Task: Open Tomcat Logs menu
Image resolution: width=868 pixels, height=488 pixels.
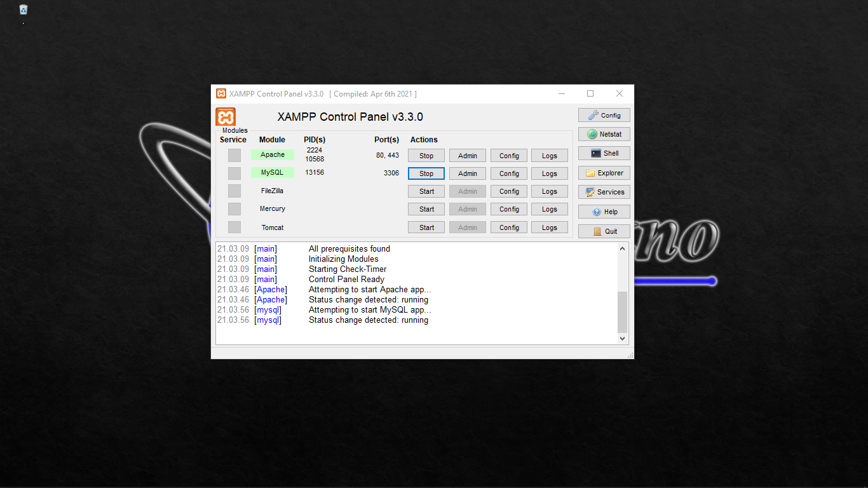Action: click(x=550, y=227)
